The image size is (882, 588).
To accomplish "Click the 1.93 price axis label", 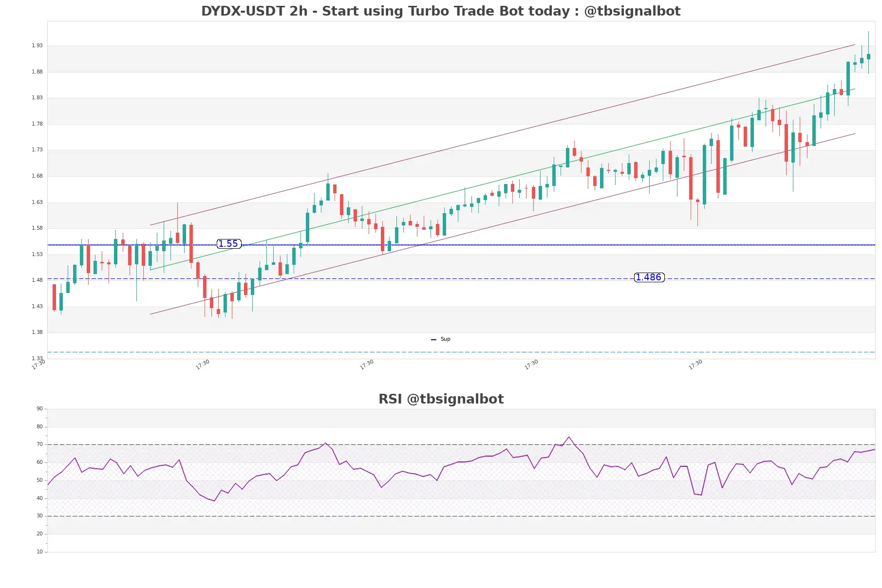I will (37, 46).
